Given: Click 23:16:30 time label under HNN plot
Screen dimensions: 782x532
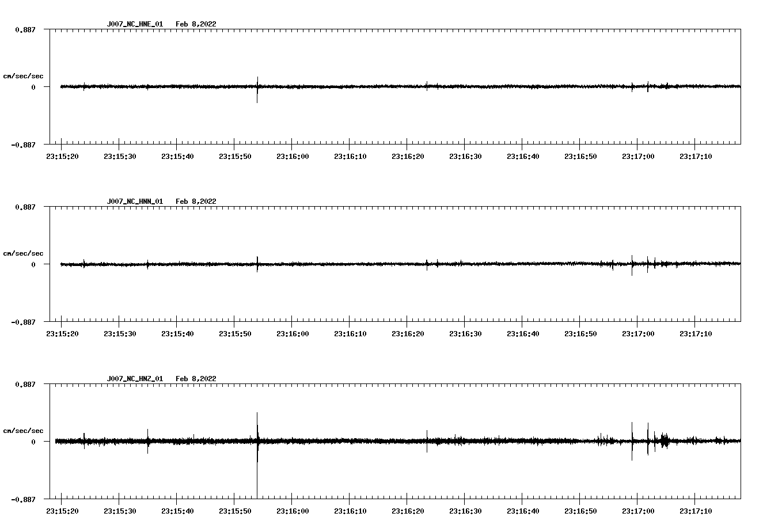Looking at the screenshot, I should (465, 334).
